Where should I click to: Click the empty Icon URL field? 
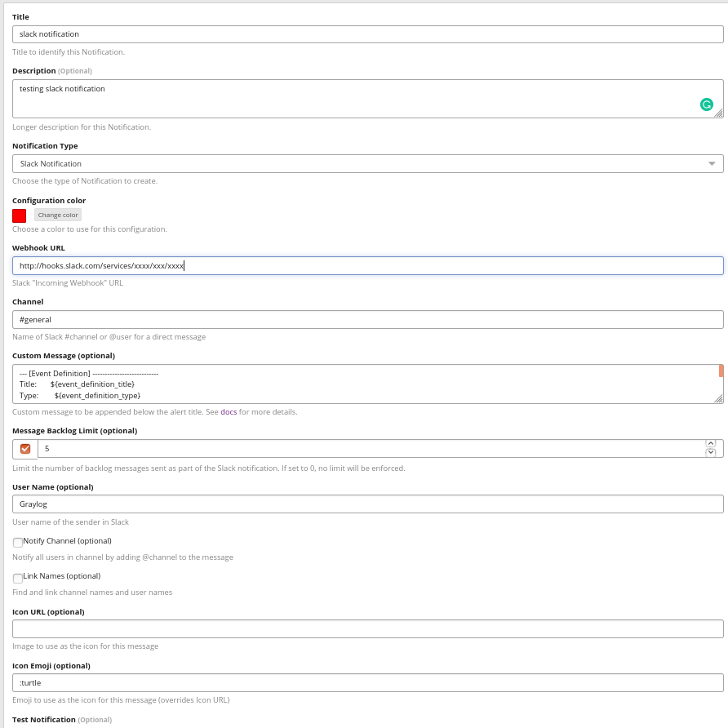[367, 629]
